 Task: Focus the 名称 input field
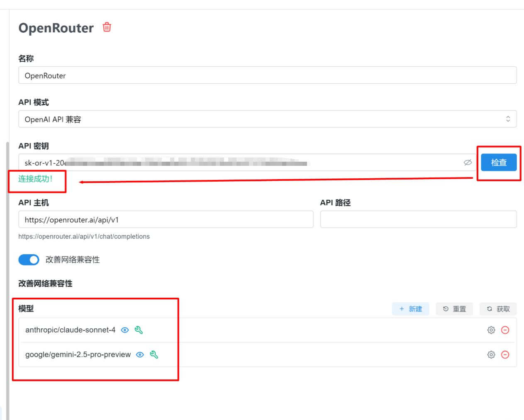(268, 75)
